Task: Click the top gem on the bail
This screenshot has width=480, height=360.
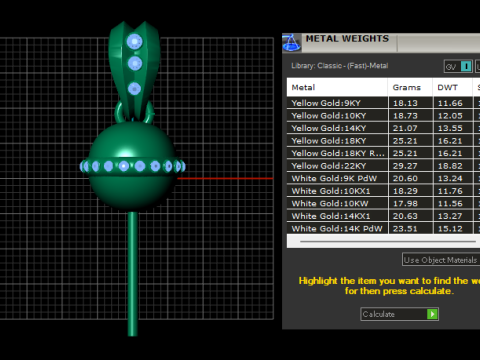Action: [135, 42]
